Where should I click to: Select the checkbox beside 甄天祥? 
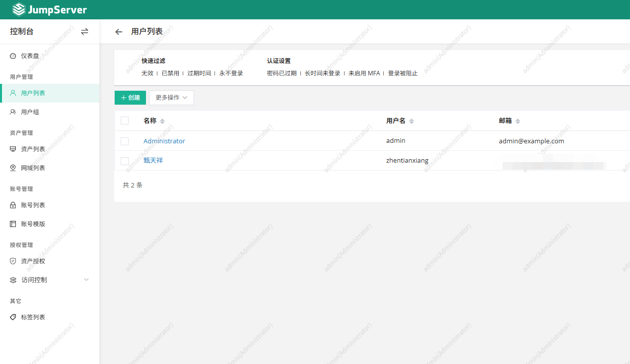(125, 161)
